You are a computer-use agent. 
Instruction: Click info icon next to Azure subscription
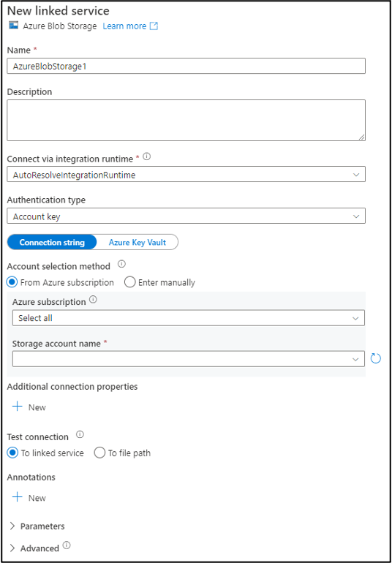point(93,300)
